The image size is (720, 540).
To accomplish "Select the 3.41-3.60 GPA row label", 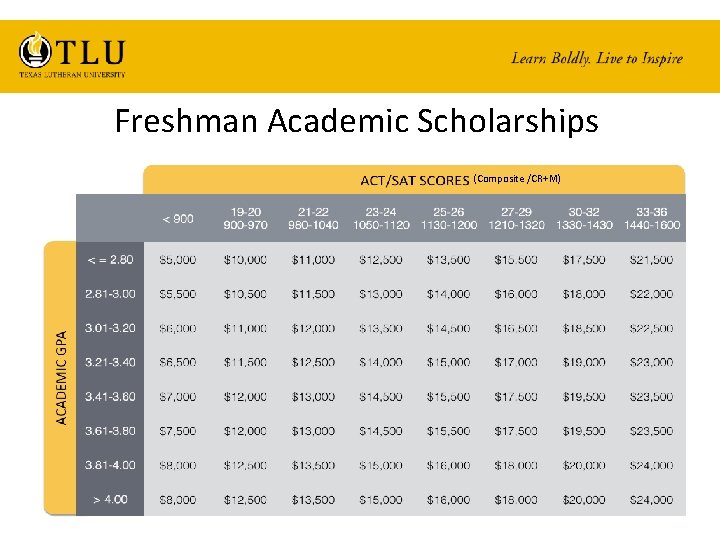I will coord(110,396).
